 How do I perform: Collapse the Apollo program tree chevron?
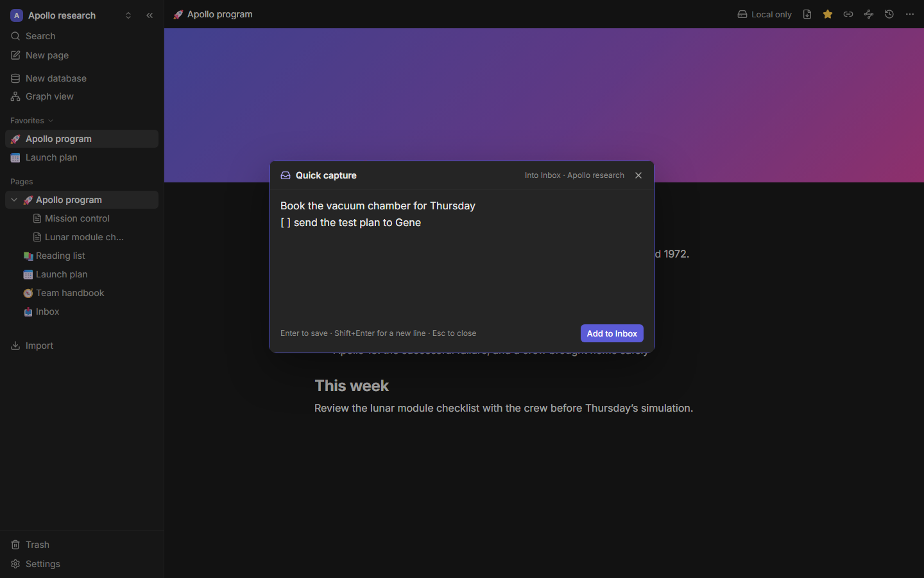click(14, 200)
